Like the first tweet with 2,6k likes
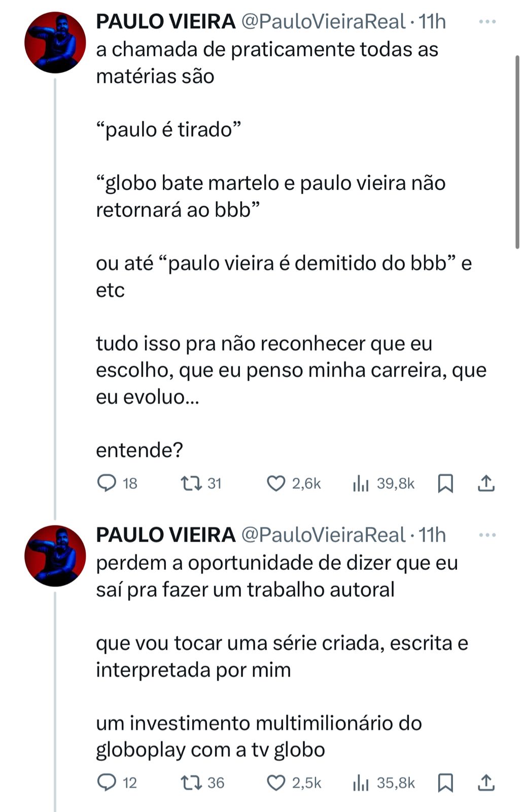The height and width of the screenshot is (812, 523). [276, 483]
